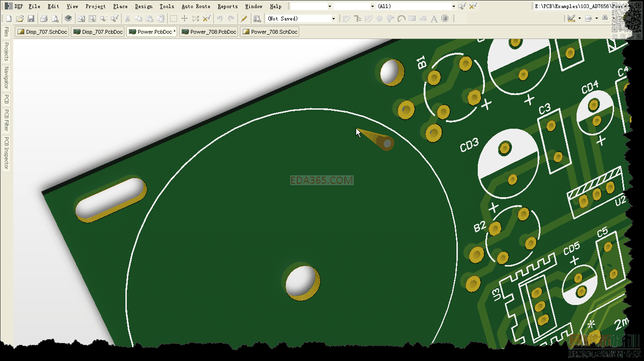Place a component with the chip icon
Viewport: 644px width, 361px height.
(x=445, y=19)
